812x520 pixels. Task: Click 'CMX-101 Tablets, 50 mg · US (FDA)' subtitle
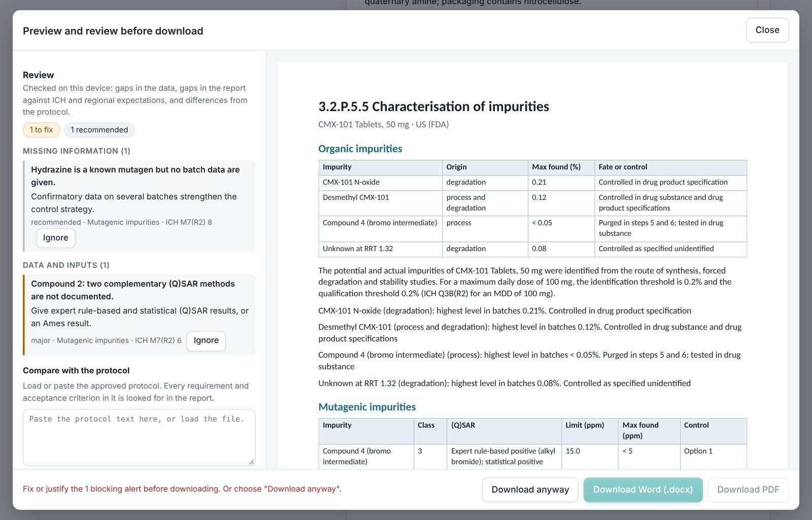[383, 124]
